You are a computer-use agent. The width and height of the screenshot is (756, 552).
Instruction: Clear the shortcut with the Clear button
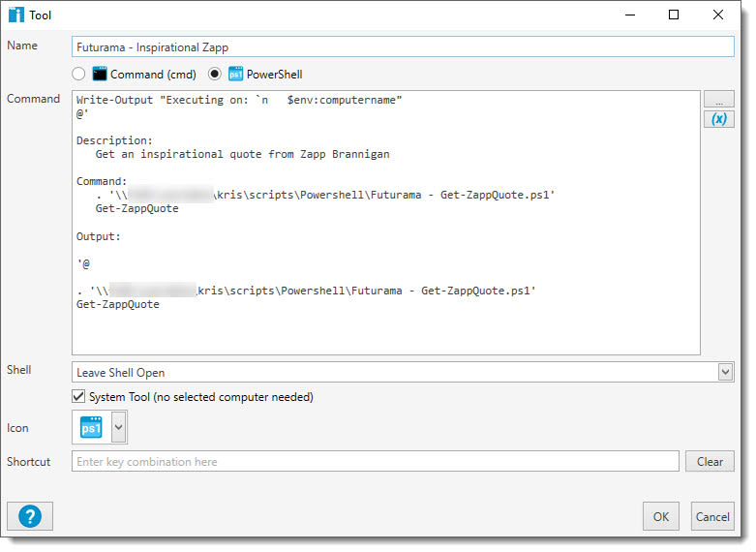coord(710,461)
